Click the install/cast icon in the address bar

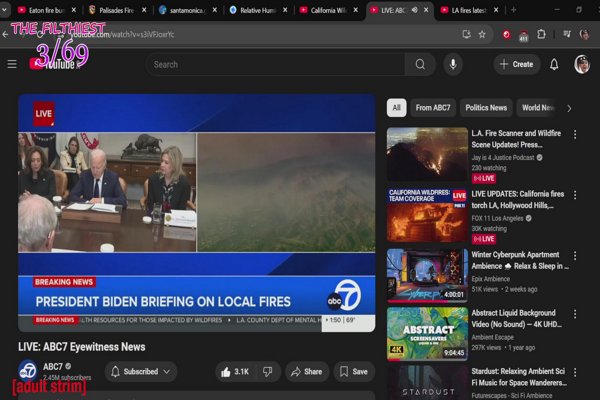click(x=466, y=34)
